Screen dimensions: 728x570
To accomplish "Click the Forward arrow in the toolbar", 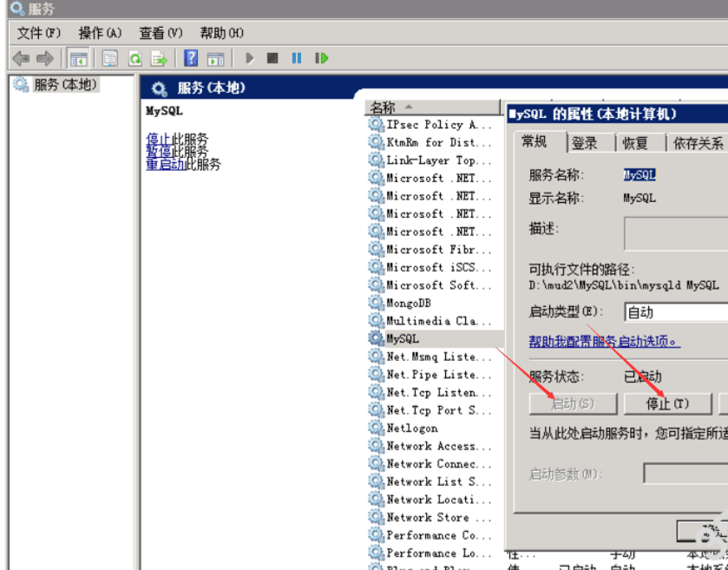I will [45, 58].
